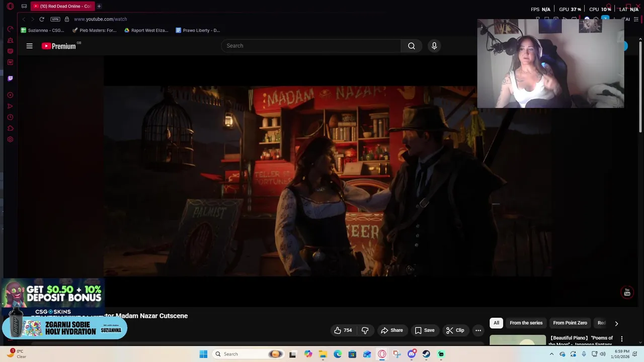Switch to the Red Dead Online YouTube tab
Image resolution: width=644 pixels, height=362 pixels.
click(62, 6)
